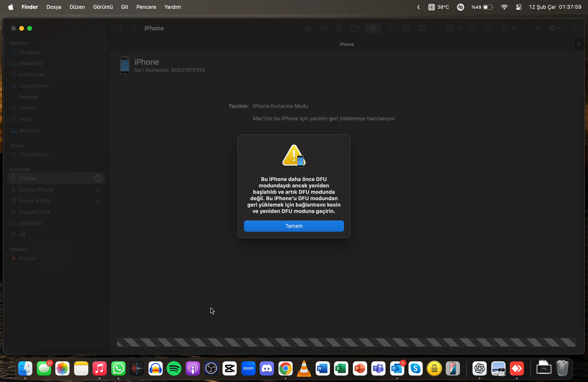588x382 pixels.
Task: Eject Bulent's iPad from sidebar
Action: tap(98, 201)
